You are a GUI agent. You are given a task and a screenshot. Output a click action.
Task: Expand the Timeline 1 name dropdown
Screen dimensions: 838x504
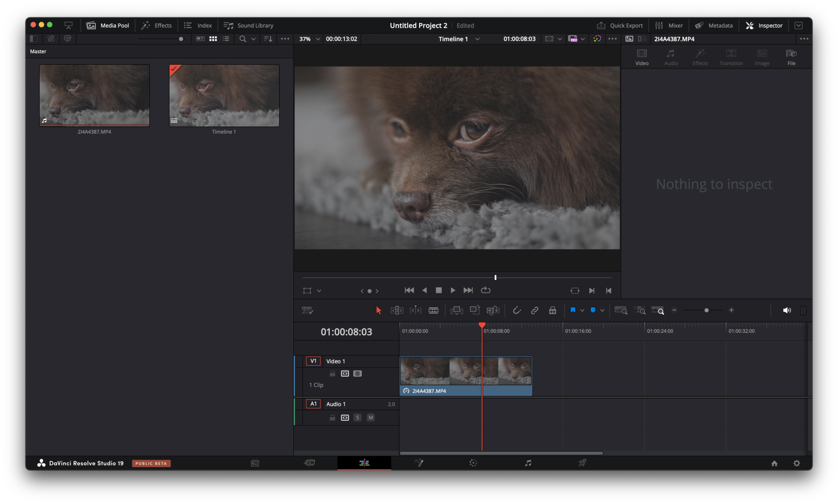[x=477, y=39]
